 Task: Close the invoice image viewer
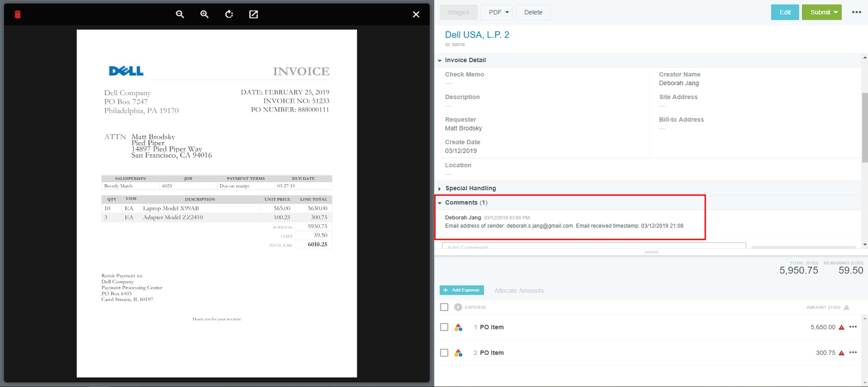coord(416,14)
